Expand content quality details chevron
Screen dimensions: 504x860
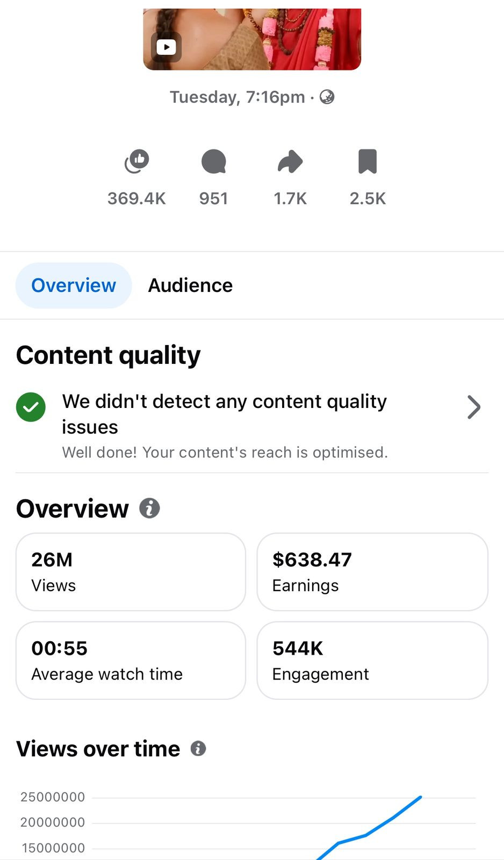pos(473,407)
